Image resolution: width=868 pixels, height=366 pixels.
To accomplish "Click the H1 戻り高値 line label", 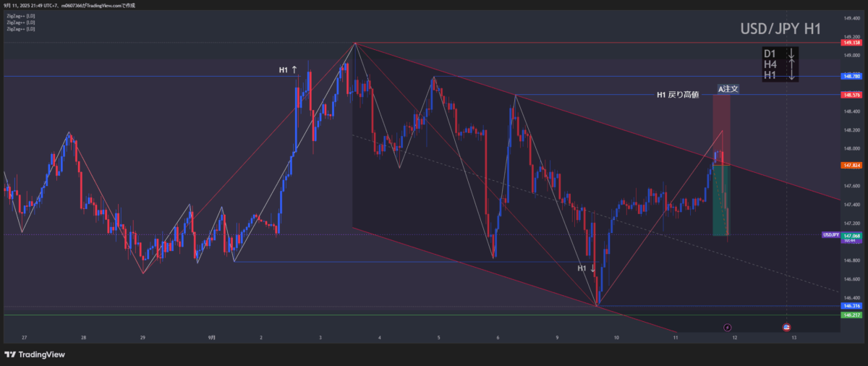I will click(677, 95).
